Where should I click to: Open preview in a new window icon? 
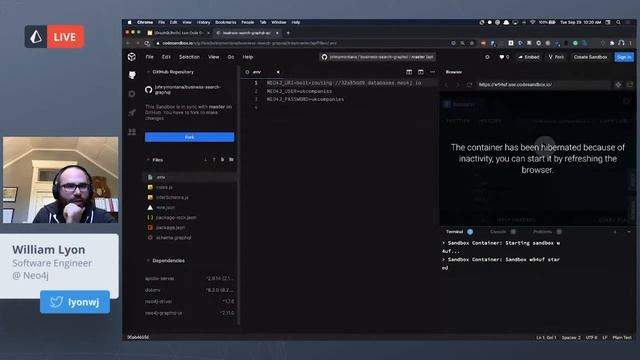pos(630,84)
